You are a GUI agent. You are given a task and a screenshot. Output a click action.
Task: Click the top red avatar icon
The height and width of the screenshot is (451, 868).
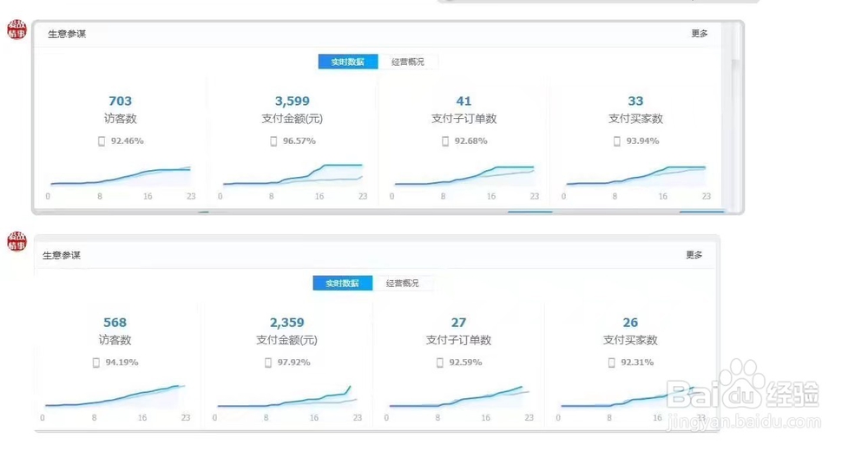coord(16,29)
